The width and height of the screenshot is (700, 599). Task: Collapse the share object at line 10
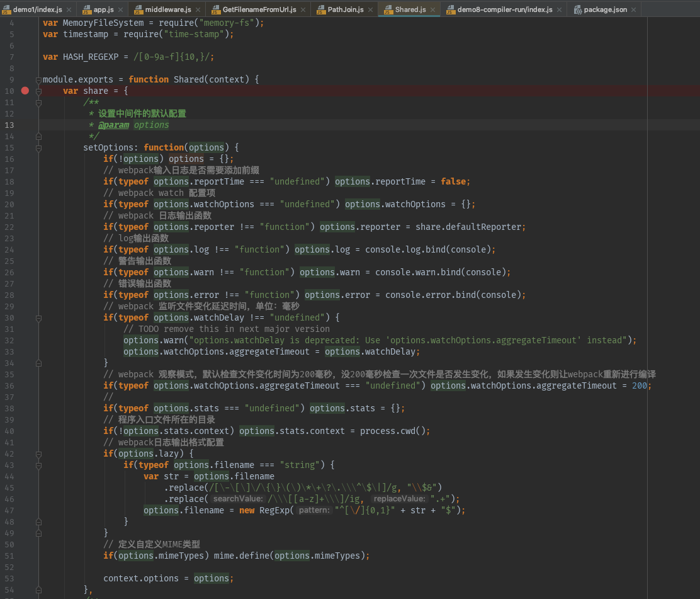click(x=39, y=91)
